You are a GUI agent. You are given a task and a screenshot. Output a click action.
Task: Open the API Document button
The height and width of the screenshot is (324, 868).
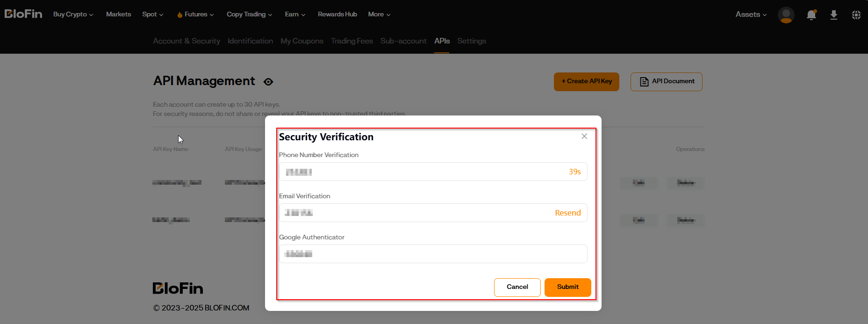pos(667,81)
